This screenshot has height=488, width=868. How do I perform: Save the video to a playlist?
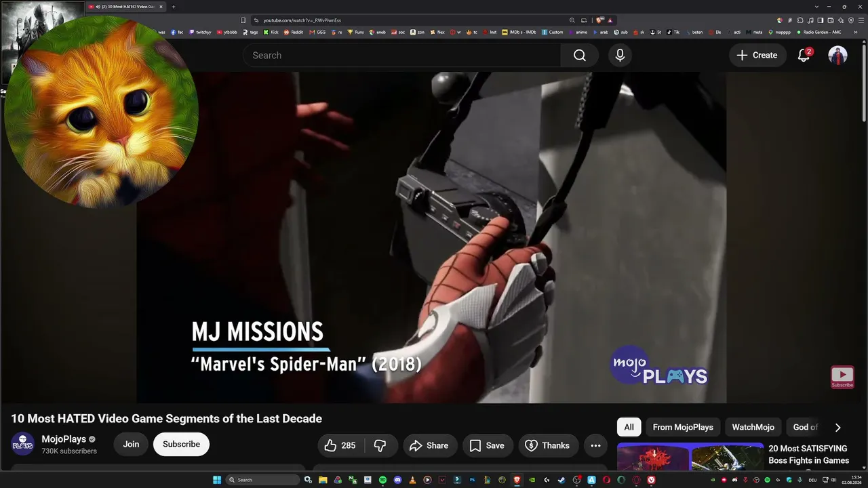pos(488,445)
